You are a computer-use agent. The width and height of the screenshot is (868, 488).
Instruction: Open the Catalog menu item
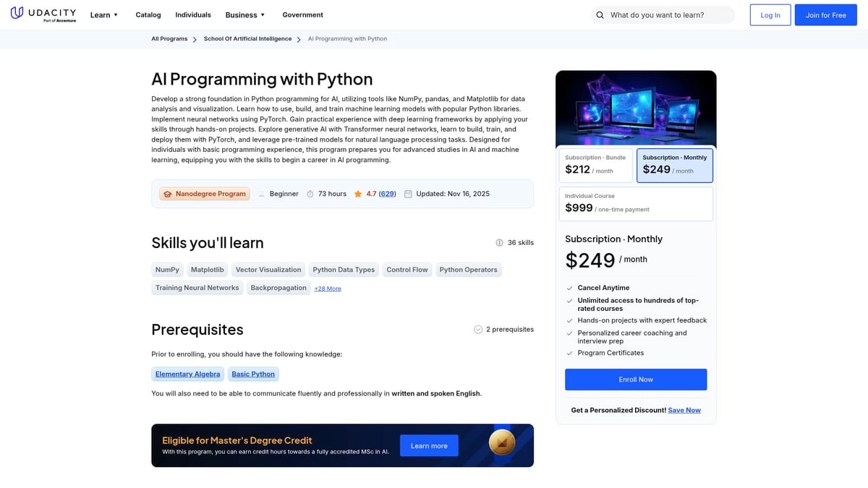click(148, 15)
